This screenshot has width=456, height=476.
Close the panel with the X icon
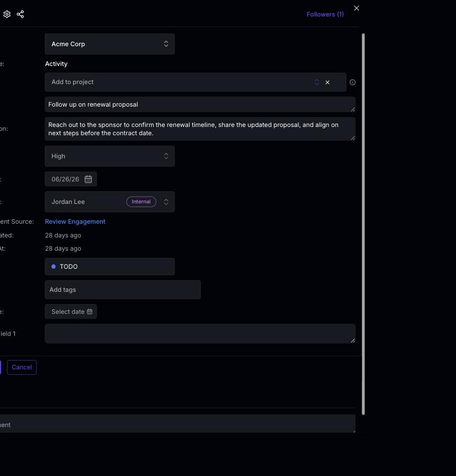pos(357,8)
